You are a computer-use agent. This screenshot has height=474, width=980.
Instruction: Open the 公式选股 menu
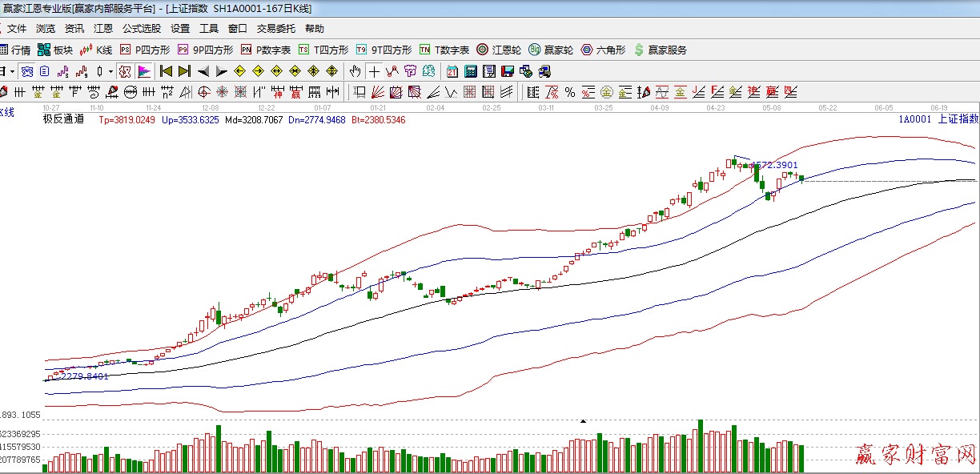(x=142, y=28)
